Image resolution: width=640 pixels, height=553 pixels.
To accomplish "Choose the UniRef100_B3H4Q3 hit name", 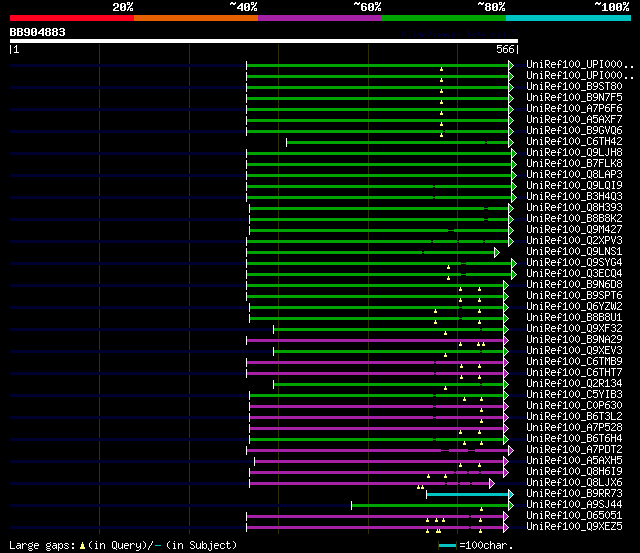I will point(574,197).
